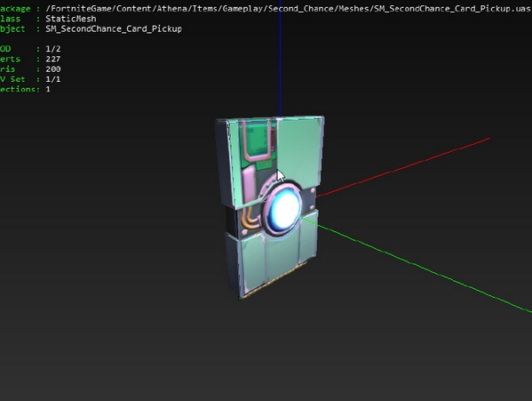Screen dimensions: 532x401
Task: Click the vertex count '227'
Action: pyautogui.click(x=53, y=59)
